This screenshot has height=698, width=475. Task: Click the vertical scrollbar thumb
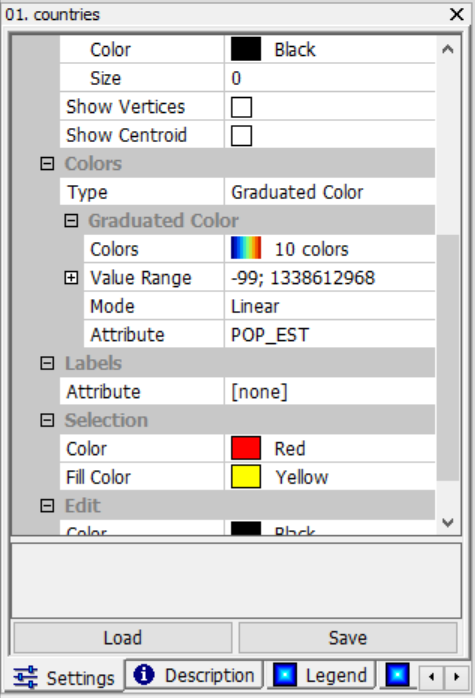coord(448,358)
